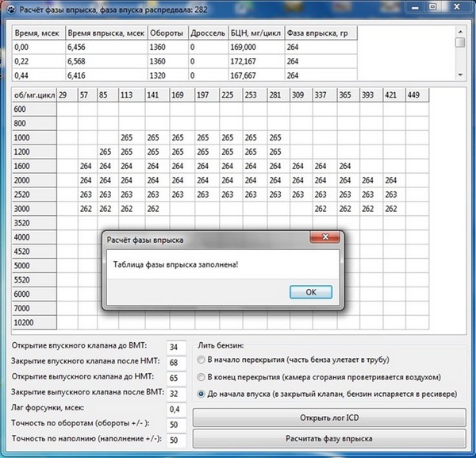Click Открытие выпускного клапана до НМТ field
Image resolution: width=476 pixels, height=458 pixels.
click(x=176, y=378)
